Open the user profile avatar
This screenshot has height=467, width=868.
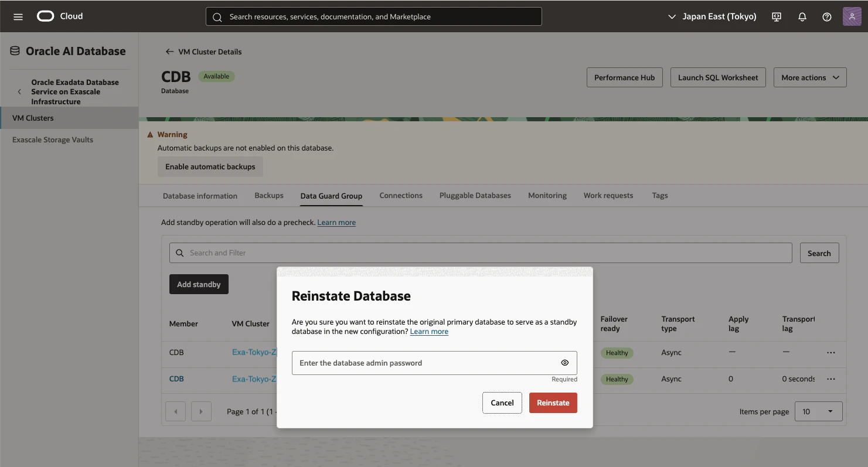(x=852, y=16)
